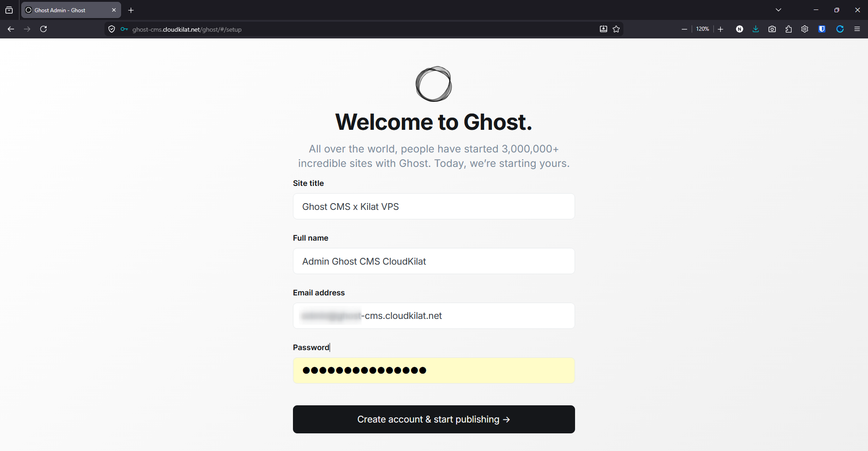The height and width of the screenshot is (451, 868).
Task: Close the Ghost Admin tab
Action: (114, 10)
